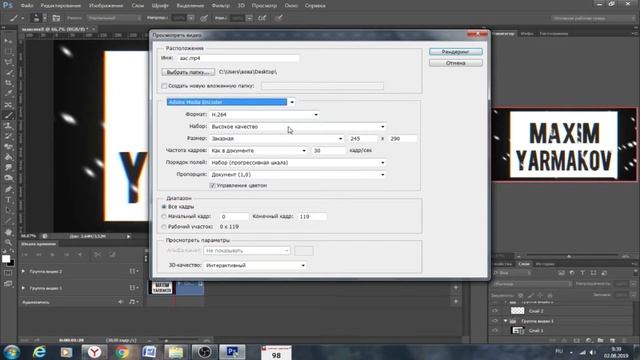
Task: Click new adjustment layer icon in Layers panel
Action: [588, 340]
